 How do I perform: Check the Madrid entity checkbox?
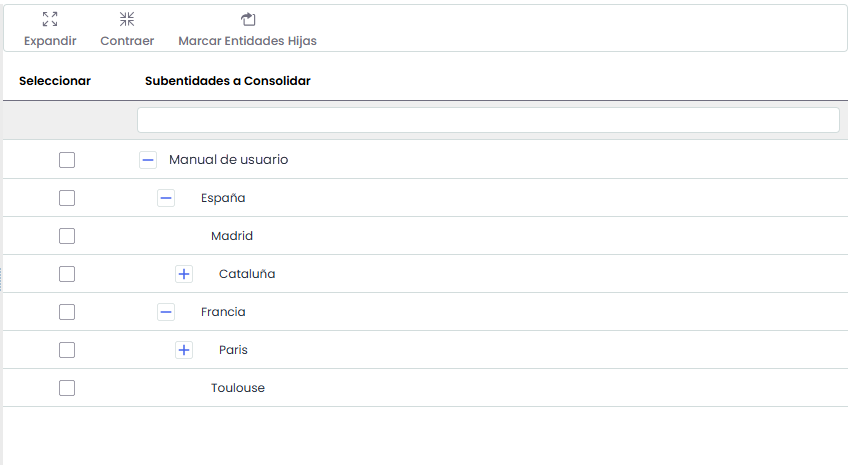[x=67, y=236]
